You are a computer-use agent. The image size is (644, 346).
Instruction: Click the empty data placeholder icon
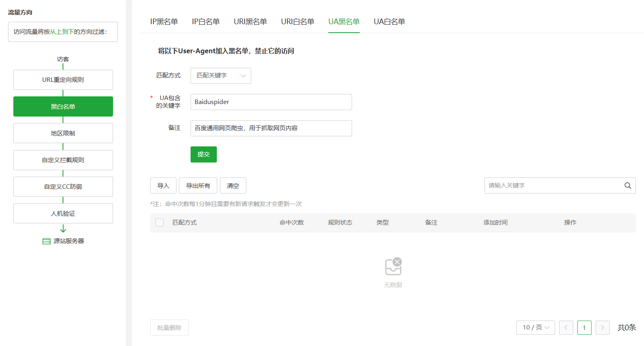[x=393, y=267]
